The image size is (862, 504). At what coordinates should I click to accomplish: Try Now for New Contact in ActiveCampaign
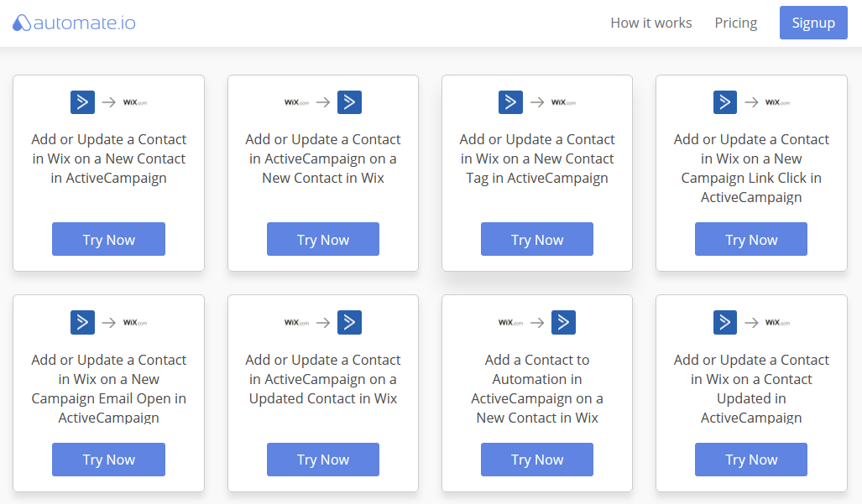108,239
